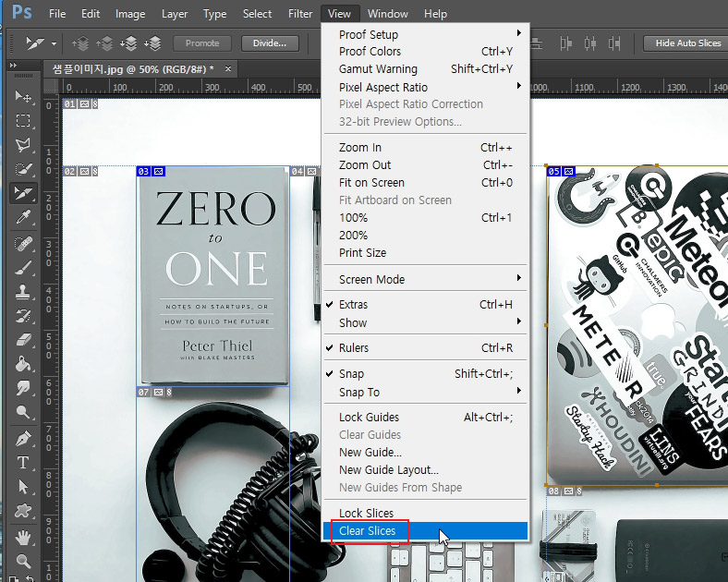The width and height of the screenshot is (728, 582).
Task: Click Distribute horizontal centers icon
Action: pyautogui.click(x=589, y=43)
